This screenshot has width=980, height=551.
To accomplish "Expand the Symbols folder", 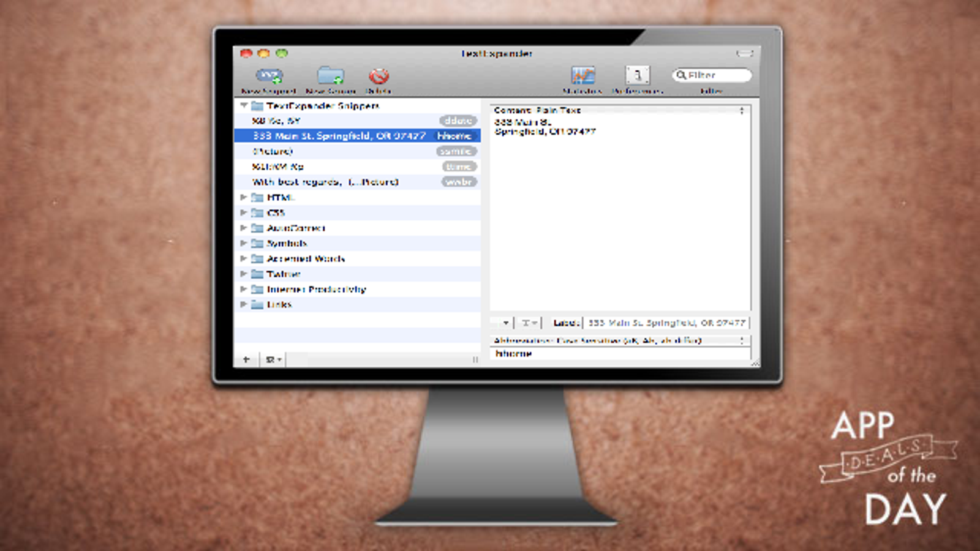I will (243, 243).
